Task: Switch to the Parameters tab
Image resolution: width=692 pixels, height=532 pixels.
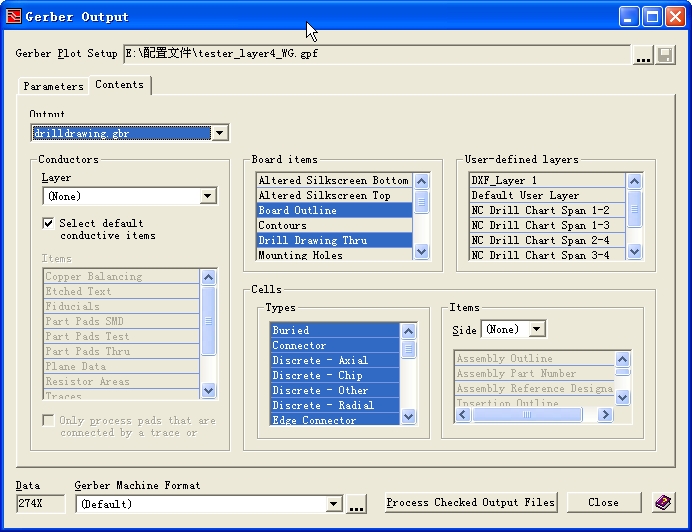Action: point(53,87)
